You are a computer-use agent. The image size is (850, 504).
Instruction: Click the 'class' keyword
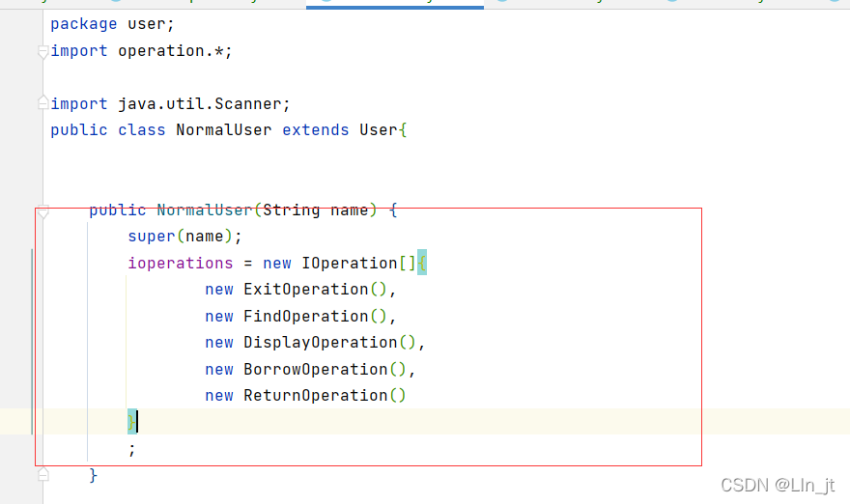141,130
